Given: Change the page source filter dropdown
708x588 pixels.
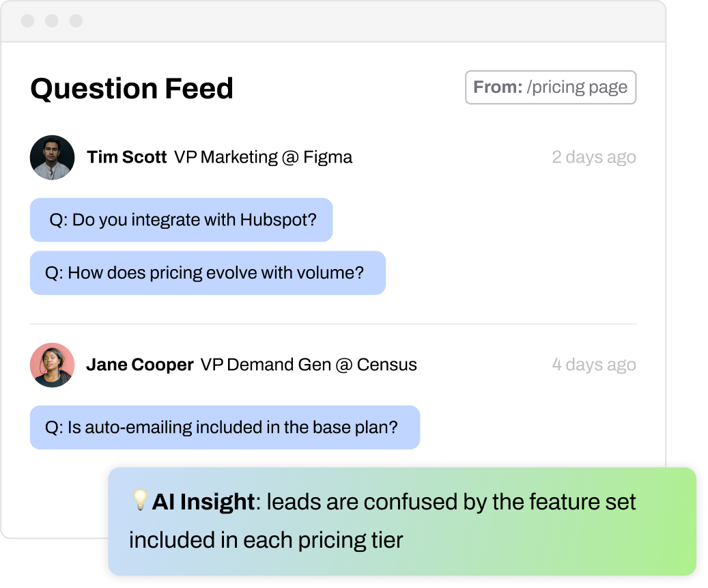Looking at the screenshot, I should coord(550,87).
